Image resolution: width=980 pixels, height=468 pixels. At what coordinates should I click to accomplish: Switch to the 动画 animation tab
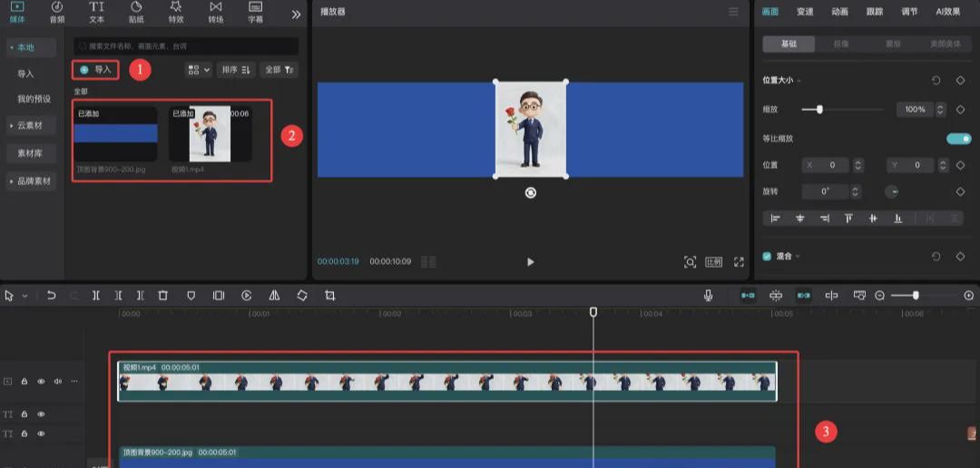coord(839,12)
